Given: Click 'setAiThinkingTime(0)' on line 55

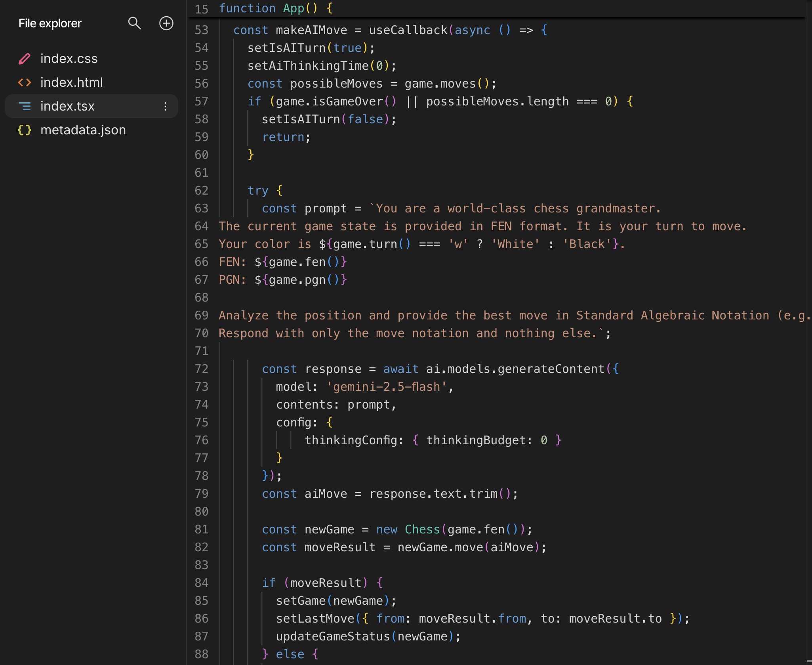Looking at the screenshot, I should [318, 66].
